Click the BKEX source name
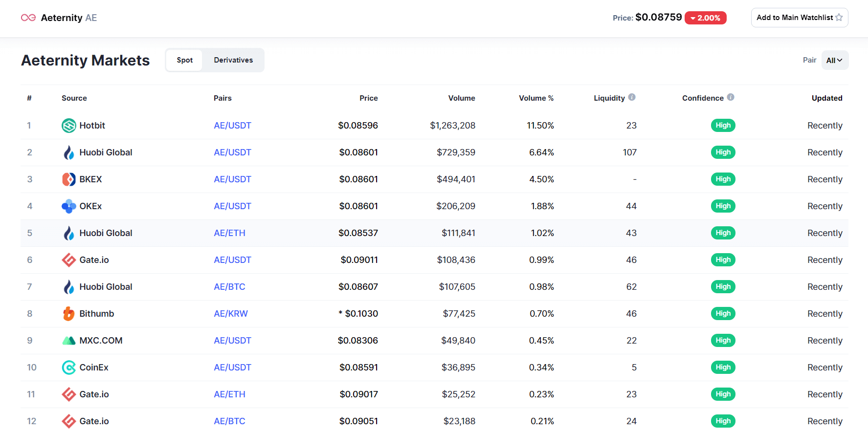 point(91,179)
